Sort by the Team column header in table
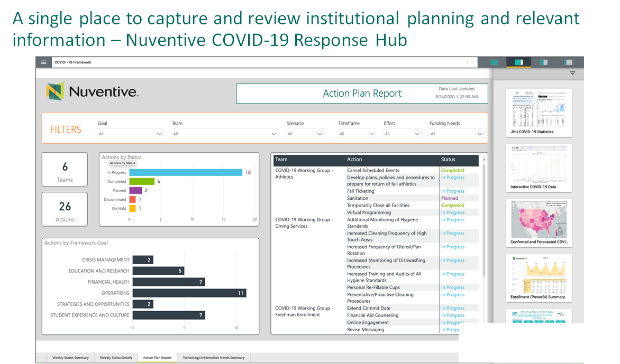 tap(281, 160)
